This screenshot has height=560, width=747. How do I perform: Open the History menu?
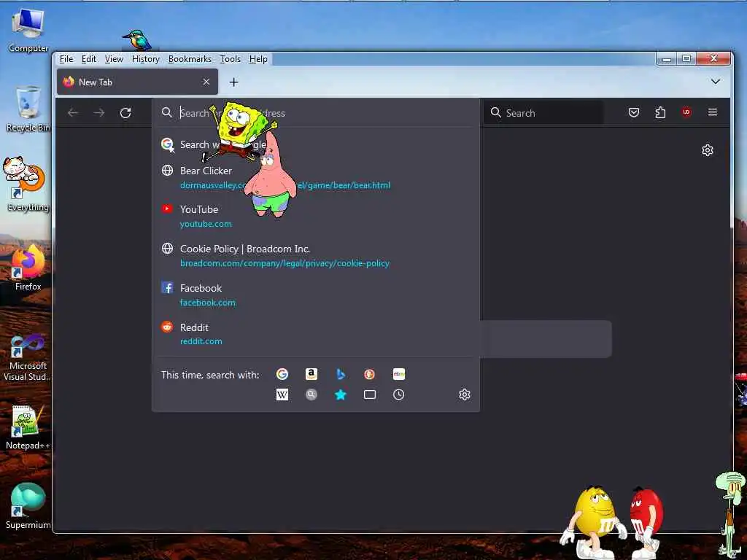(x=145, y=59)
